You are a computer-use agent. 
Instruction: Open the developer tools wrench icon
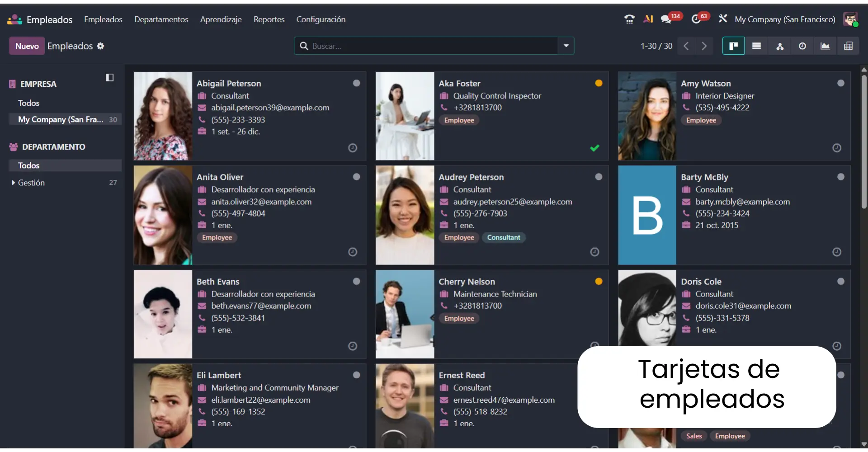[x=722, y=19]
